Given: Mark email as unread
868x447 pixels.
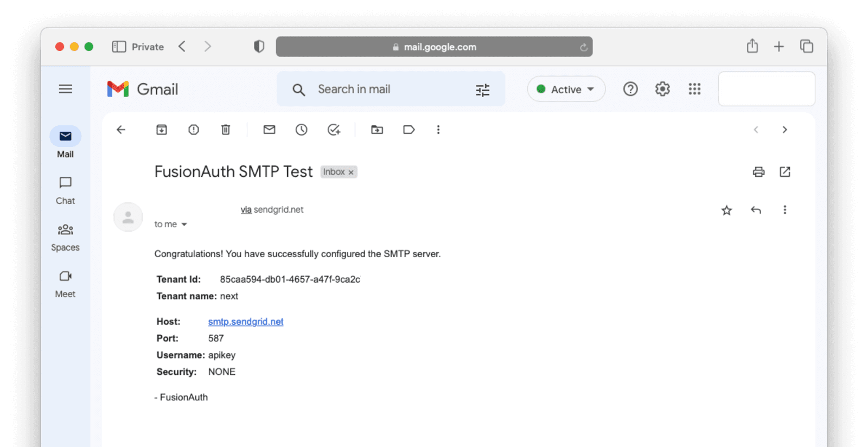Looking at the screenshot, I should (269, 130).
